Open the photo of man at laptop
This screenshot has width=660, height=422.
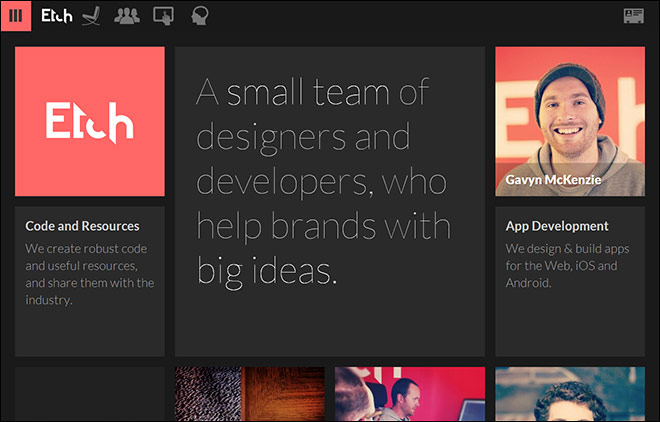point(410,394)
